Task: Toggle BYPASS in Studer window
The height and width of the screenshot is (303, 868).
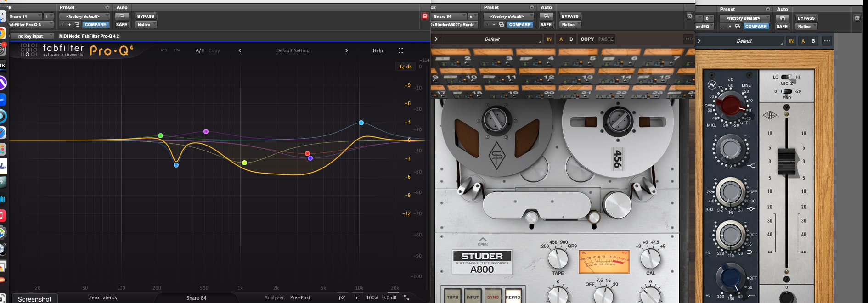Action: tap(570, 16)
